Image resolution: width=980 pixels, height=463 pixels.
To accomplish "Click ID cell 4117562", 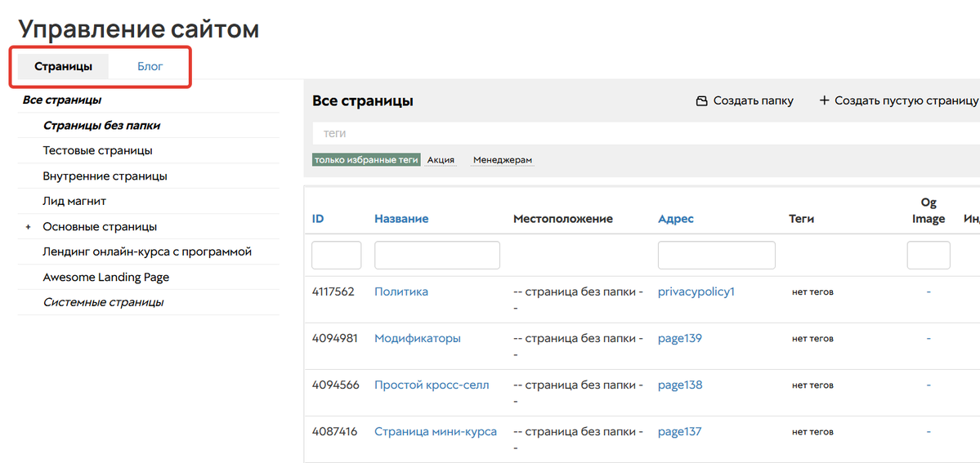I will click(x=333, y=292).
